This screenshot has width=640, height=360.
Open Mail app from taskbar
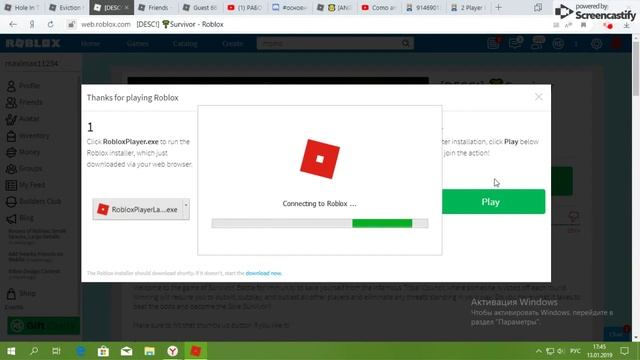[x=127, y=351]
